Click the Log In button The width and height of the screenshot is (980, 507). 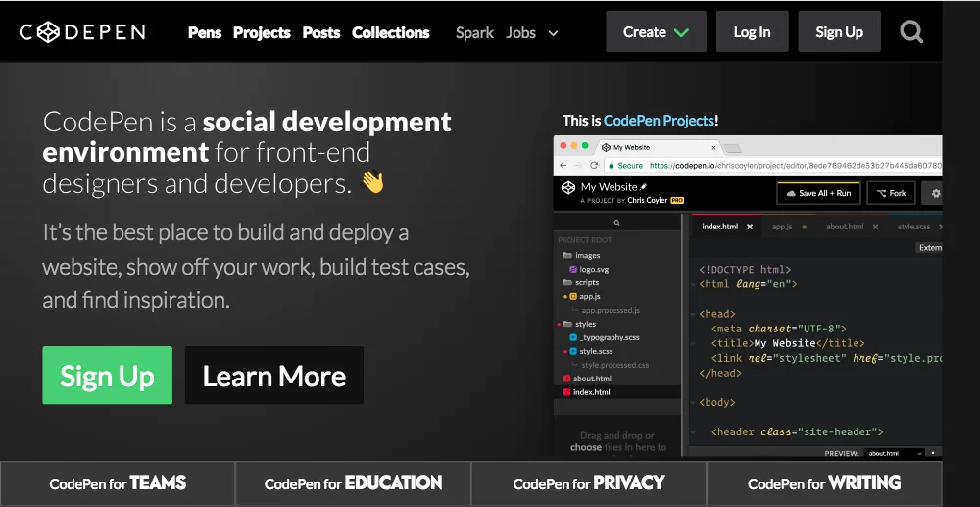pyautogui.click(x=752, y=31)
